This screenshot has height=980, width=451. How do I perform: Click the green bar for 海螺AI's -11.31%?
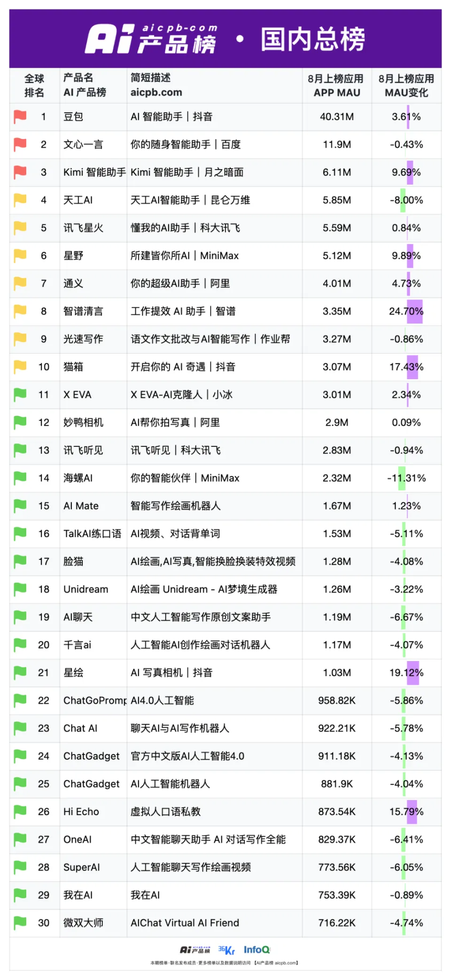[402, 478]
